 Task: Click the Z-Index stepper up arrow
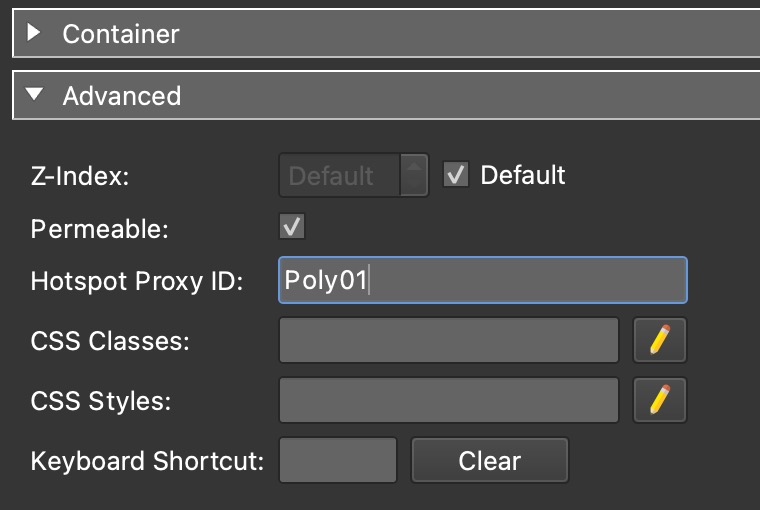pyautogui.click(x=413, y=166)
